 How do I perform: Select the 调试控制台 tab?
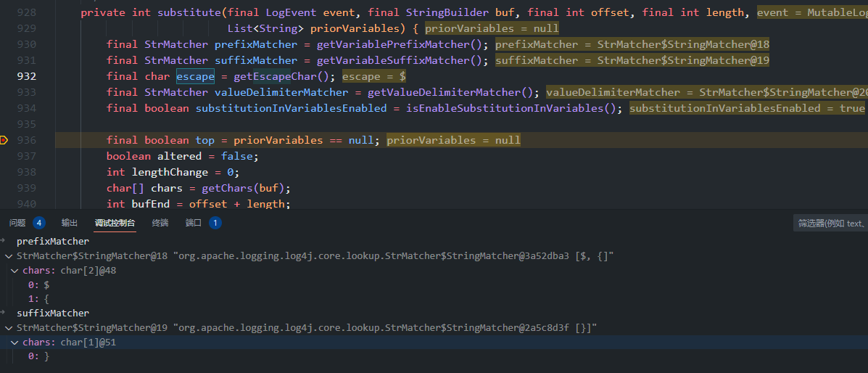click(x=115, y=223)
